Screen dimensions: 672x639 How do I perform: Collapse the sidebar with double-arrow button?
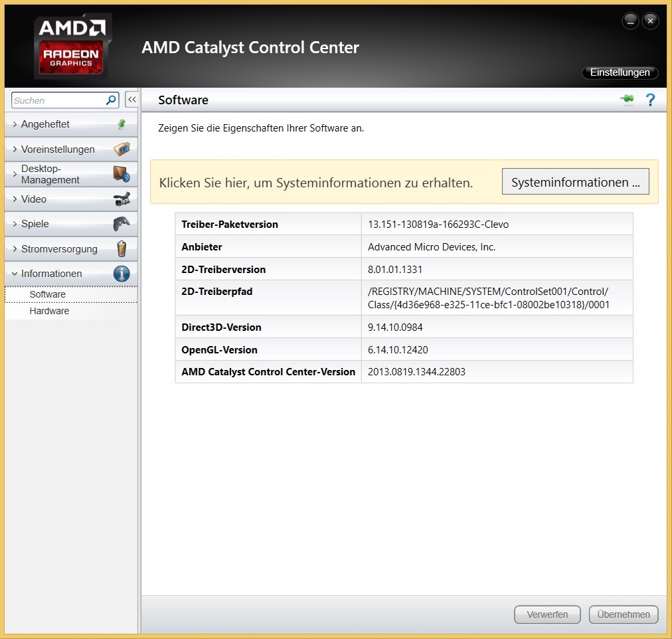point(131,100)
